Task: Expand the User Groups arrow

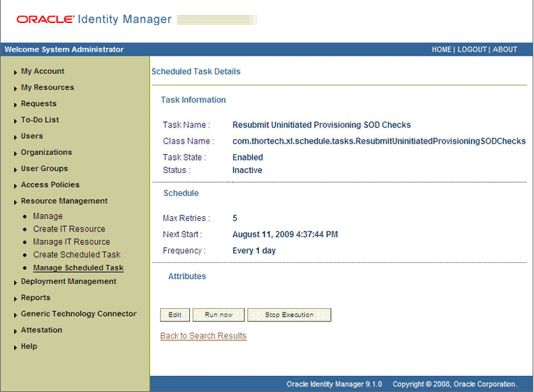Action: click(15, 169)
